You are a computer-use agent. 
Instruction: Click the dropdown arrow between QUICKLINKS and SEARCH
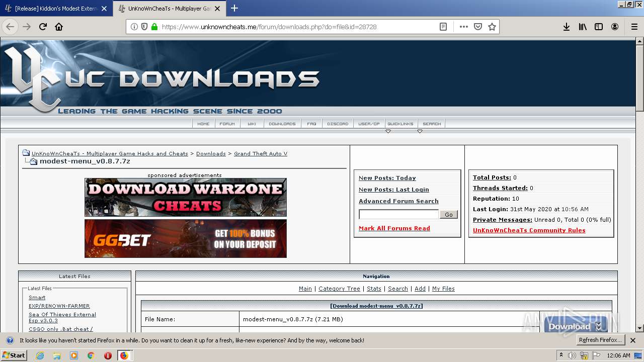(420, 132)
